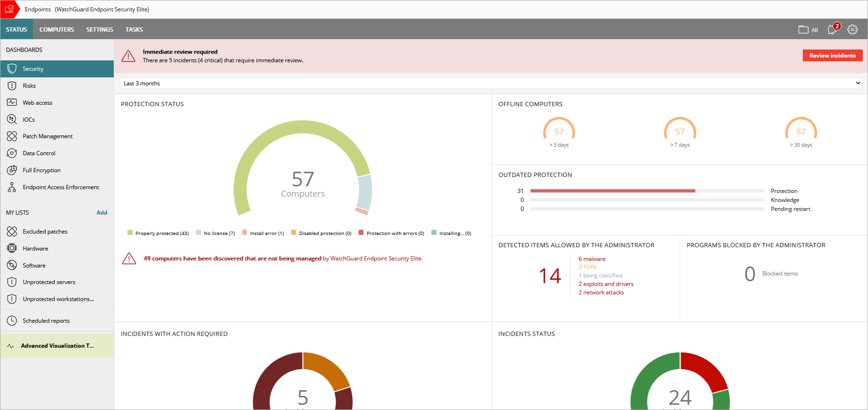Open the 2 exploits and drivers link
Image resolution: width=868 pixels, height=410 pixels.
pyautogui.click(x=606, y=284)
